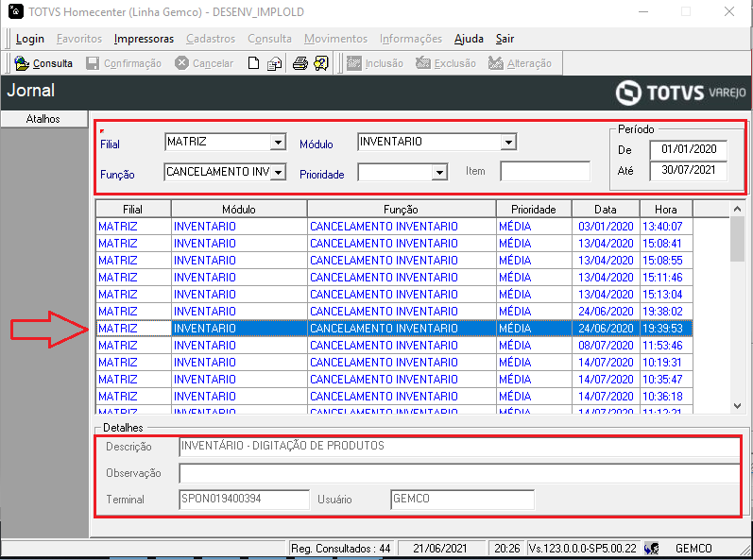Click the table vertical scrollbar thumb

[737, 239]
